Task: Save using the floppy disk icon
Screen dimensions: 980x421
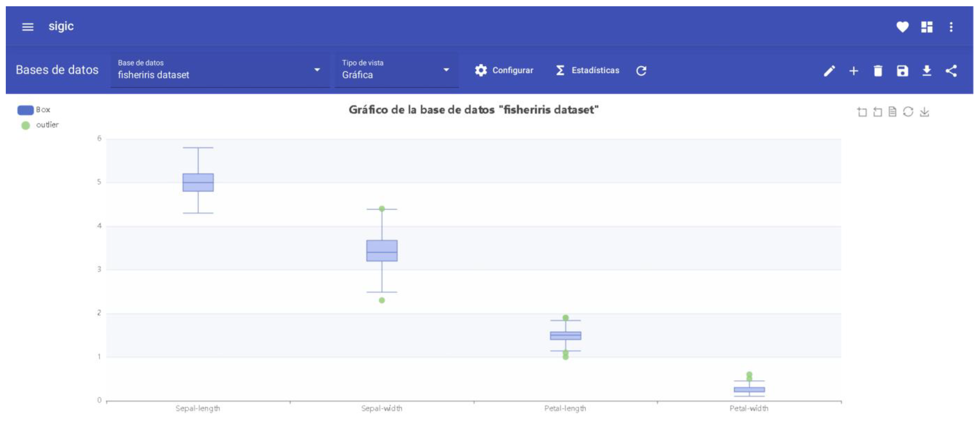Action: click(902, 71)
